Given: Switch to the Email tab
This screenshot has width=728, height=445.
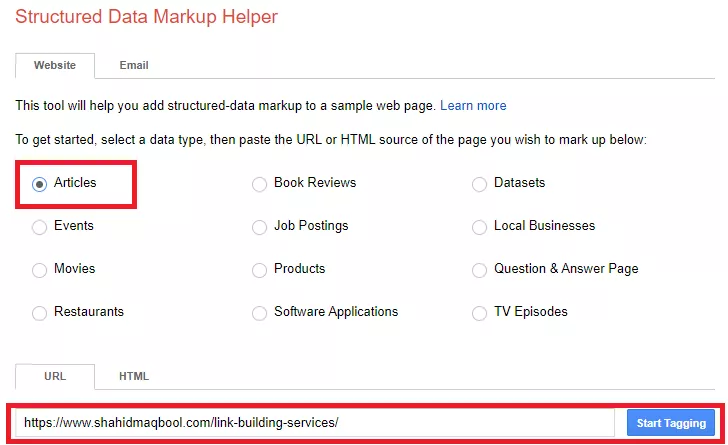Looking at the screenshot, I should coord(134,65).
